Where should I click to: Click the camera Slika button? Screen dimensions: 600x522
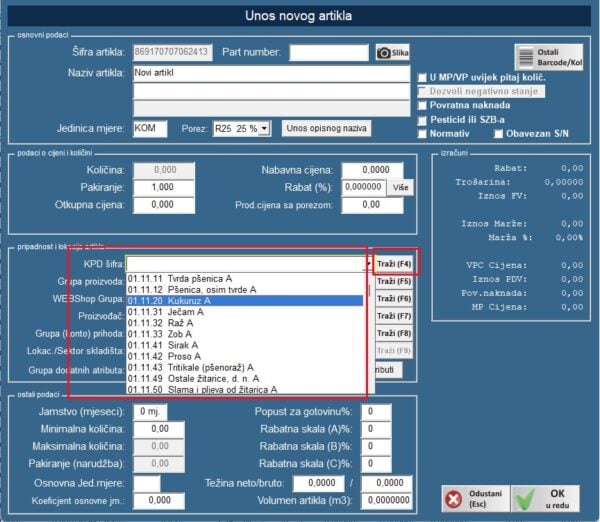coord(394,52)
